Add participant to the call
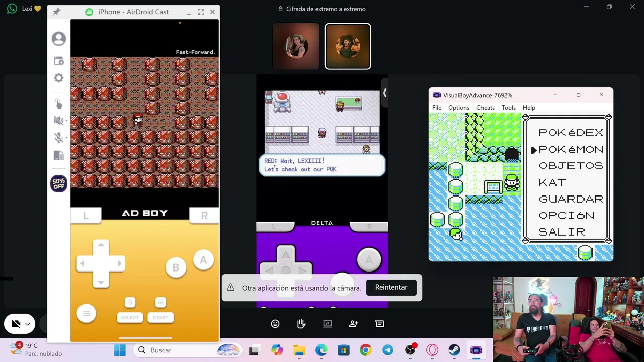The height and width of the screenshot is (362, 644). tap(354, 324)
